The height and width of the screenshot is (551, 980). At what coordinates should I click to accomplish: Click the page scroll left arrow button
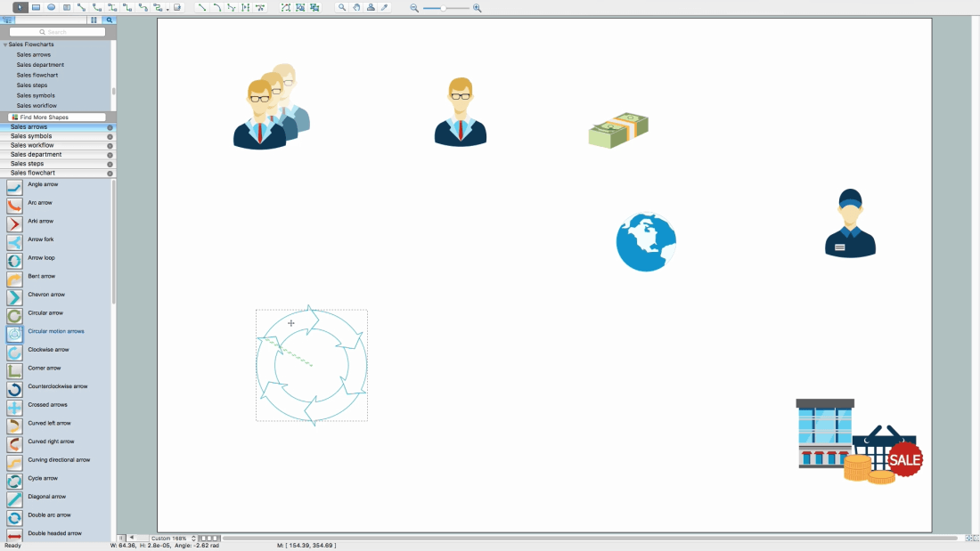point(131,538)
